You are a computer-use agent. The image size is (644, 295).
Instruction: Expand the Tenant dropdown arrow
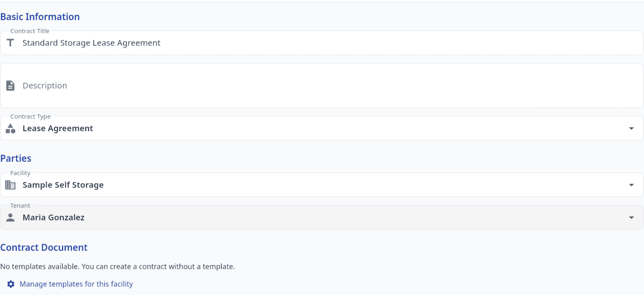coord(631,217)
